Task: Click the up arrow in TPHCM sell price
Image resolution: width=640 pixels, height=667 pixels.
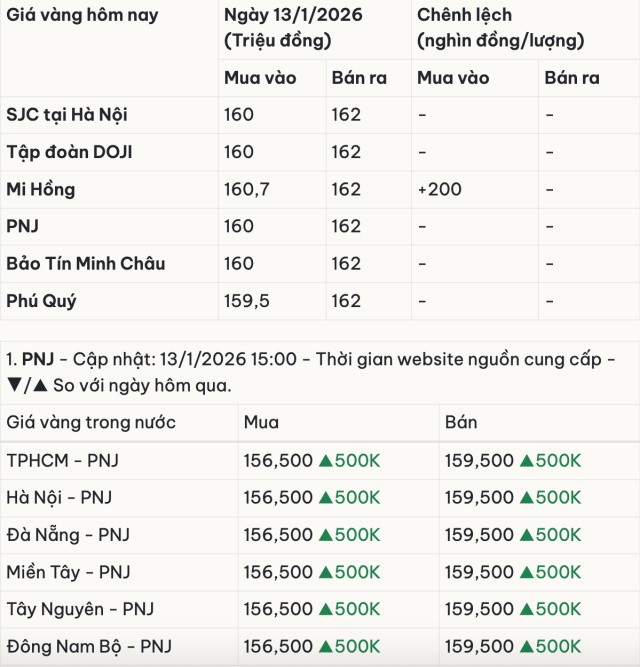Action: pos(527,460)
